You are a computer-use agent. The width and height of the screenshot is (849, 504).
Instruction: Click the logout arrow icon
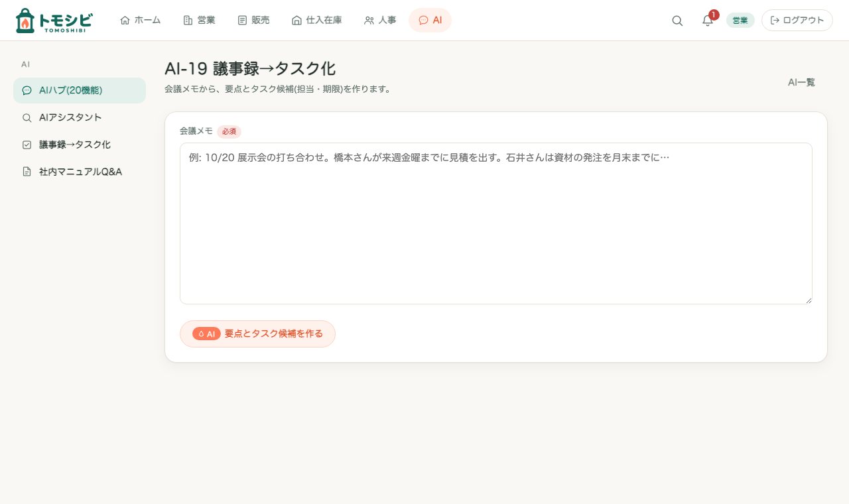click(775, 20)
